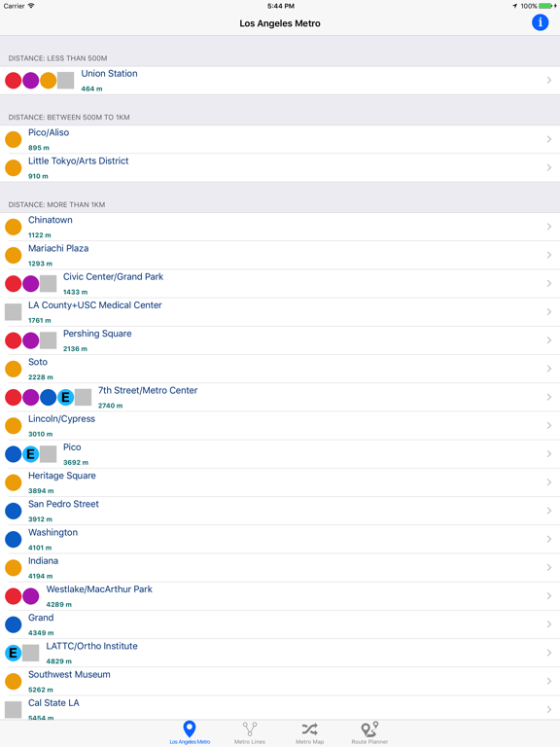Tap the gray square beside Cal State LA
Image resolution: width=560 pixels, height=747 pixels.
(14, 710)
